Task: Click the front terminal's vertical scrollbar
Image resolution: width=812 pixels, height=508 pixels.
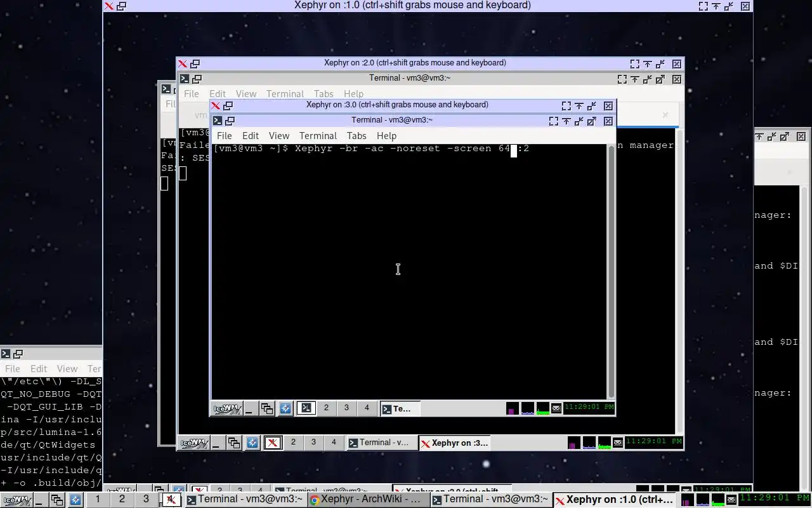Action: (611, 271)
